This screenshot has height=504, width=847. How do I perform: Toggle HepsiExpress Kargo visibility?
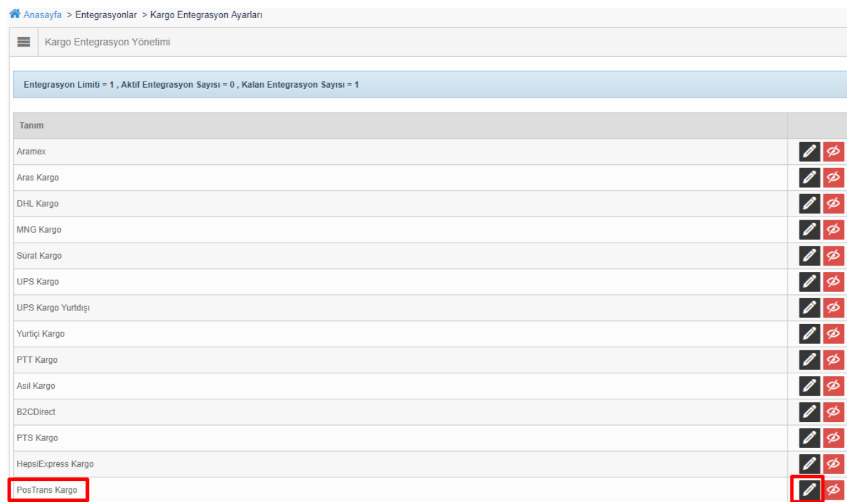click(x=833, y=464)
